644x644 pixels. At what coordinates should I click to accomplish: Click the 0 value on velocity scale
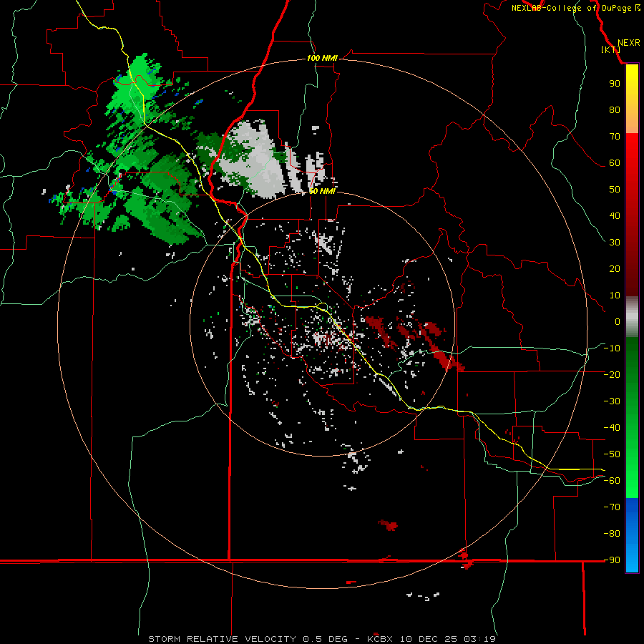click(618, 321)
